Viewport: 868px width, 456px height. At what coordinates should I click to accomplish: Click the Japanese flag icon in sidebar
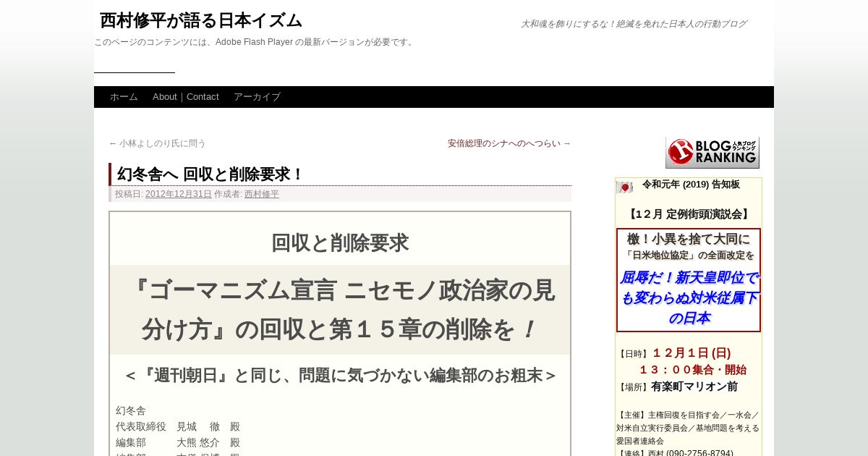coord(624,187)
